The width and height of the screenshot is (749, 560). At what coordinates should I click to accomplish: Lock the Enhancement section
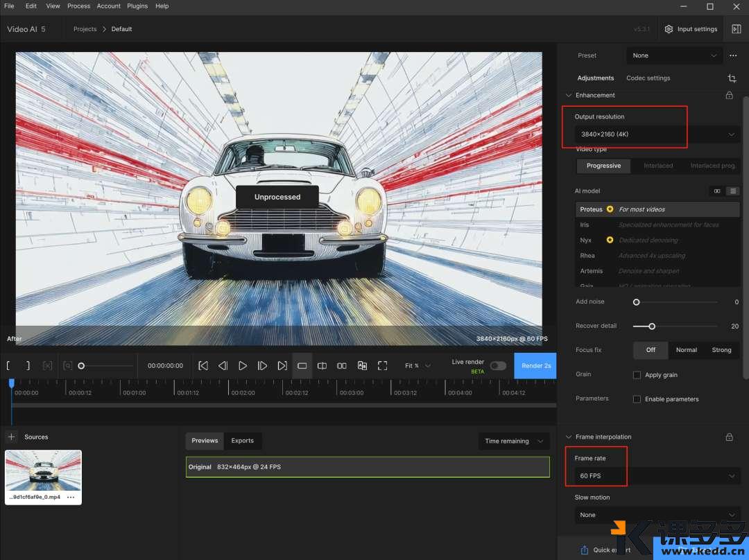click(729, 95)
